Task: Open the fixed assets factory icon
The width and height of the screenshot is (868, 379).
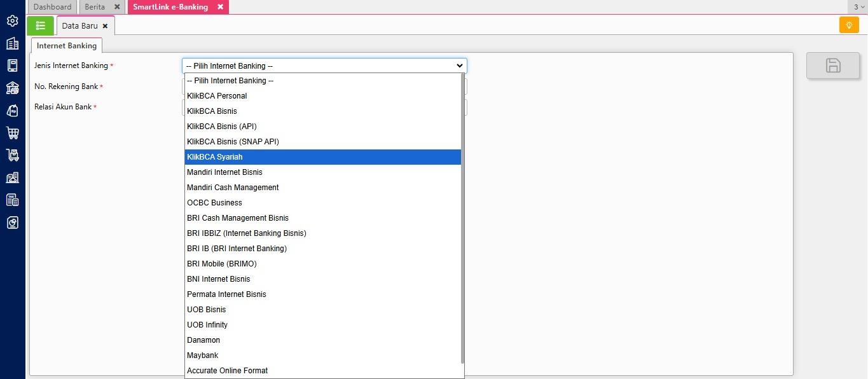Action: tap(12, 177)
